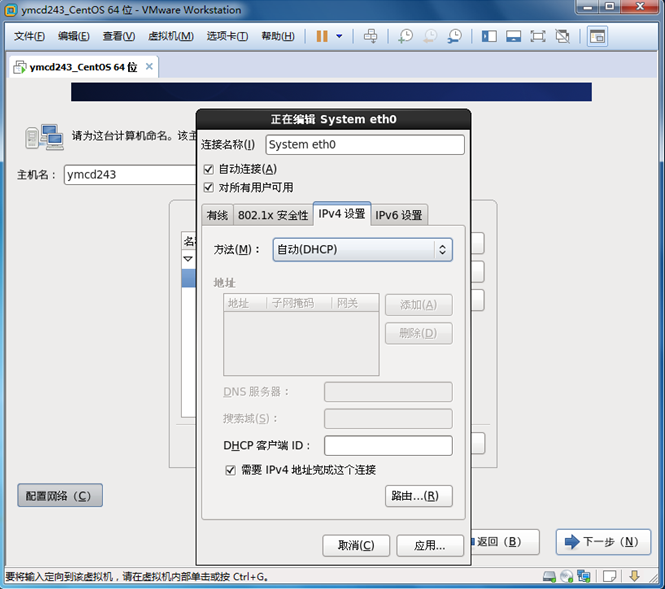Click the 配置网络 (C) button

60,495
